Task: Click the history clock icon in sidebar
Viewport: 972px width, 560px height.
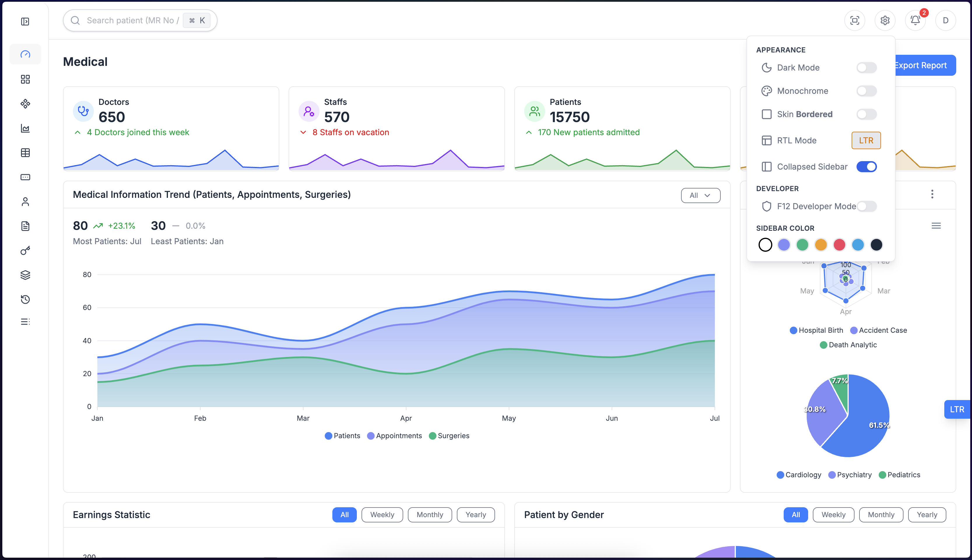Action: coord(25,299)
